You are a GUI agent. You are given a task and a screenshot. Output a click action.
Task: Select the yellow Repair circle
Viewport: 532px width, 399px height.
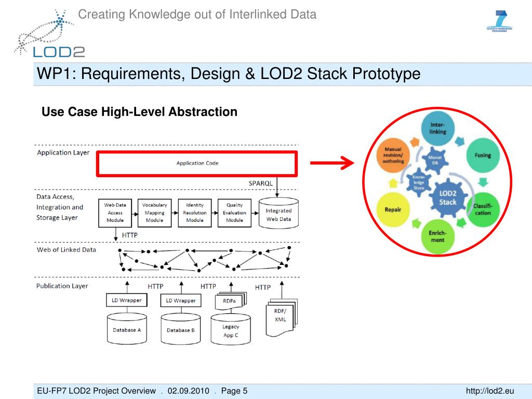[x=393, y=210]
